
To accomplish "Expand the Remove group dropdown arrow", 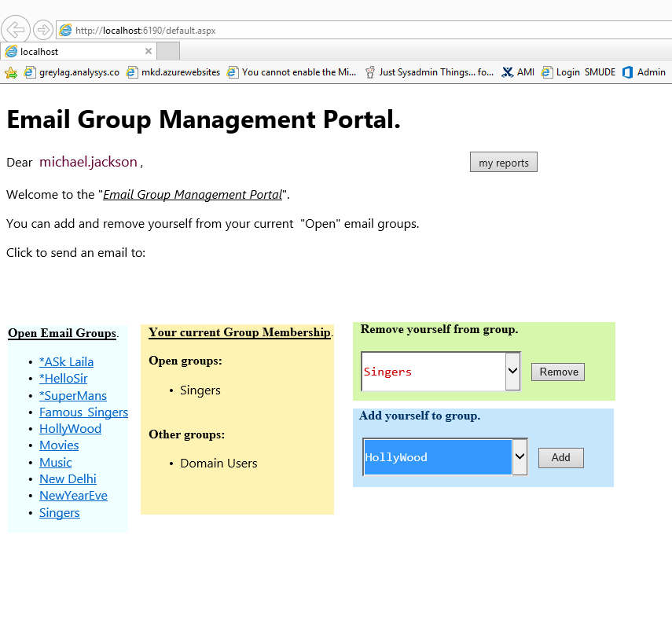I will click(x=512, y=371).
